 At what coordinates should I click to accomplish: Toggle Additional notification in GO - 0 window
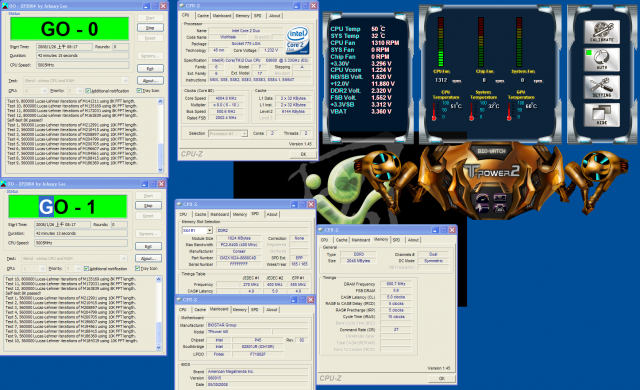pyautogui.click(x=107, y=91)
